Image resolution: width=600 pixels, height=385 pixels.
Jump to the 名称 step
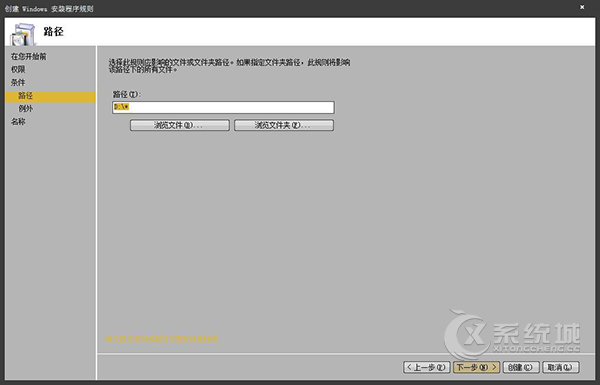point(18,122)
